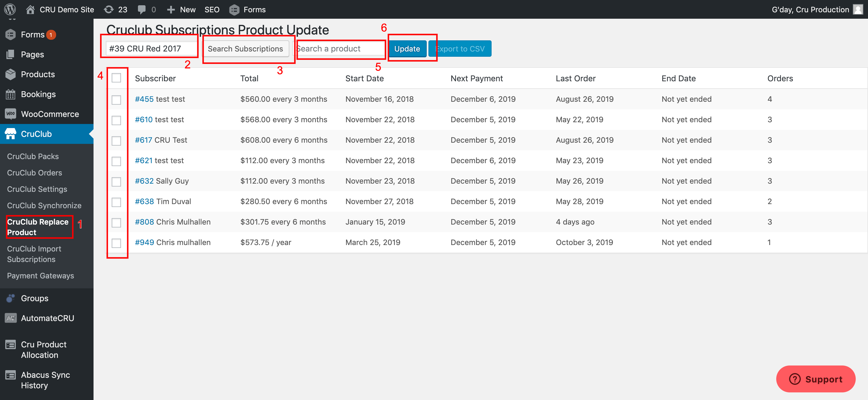868x400 pixels.
Task: Open subscription link #808
Action: click(x=144, y=222)
